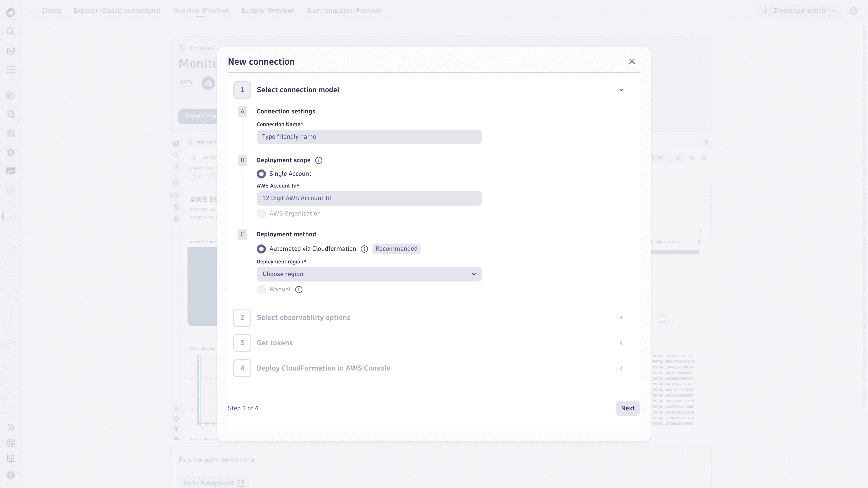Expand the Select observability options step

coord(621,318)
